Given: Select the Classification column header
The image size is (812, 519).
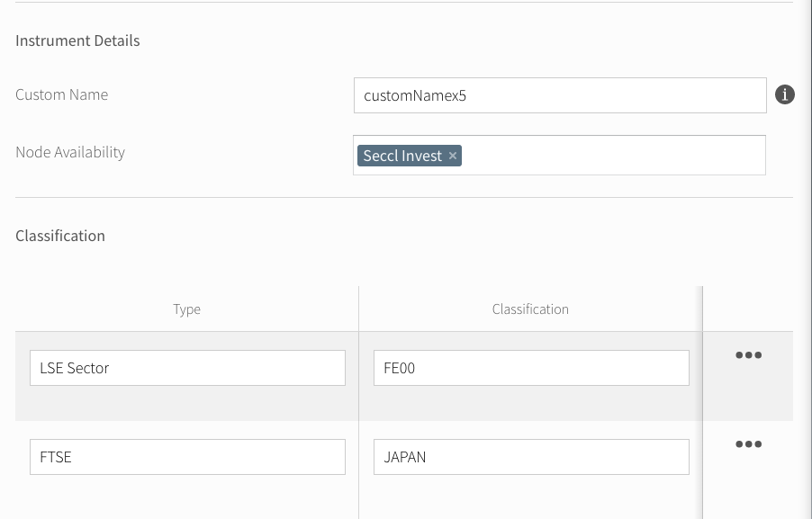Looking at the screenshot, I should point(530,309).
